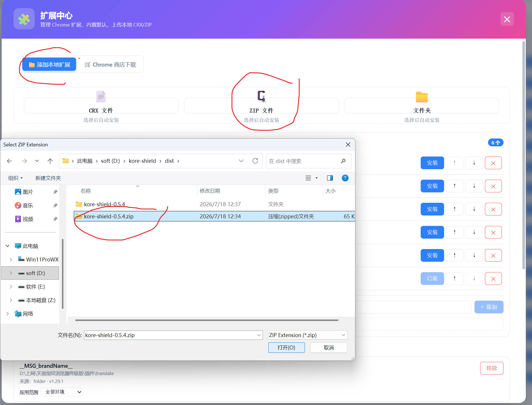532x405 pixels.
Task: Select the kore-shield-0.5.4.zip file row
Action: [x=214, y=216]
